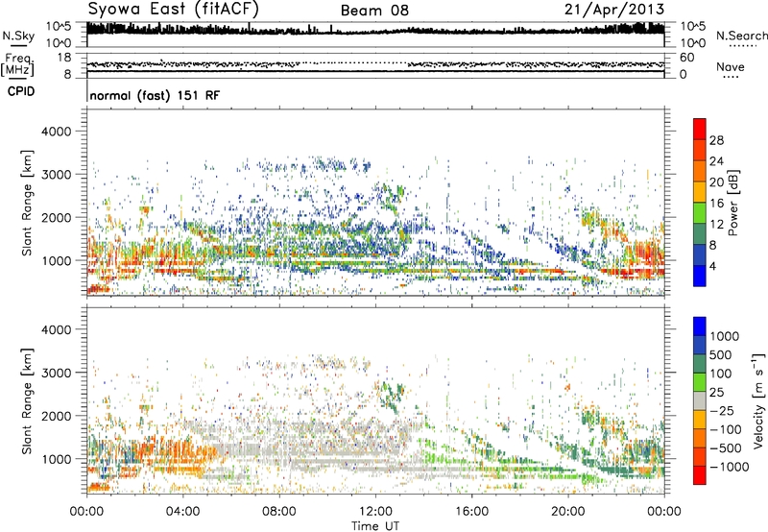Screen dimensions: 768x532
Task: Click '4000' on power panel range axis
Action: pos(56,132)
